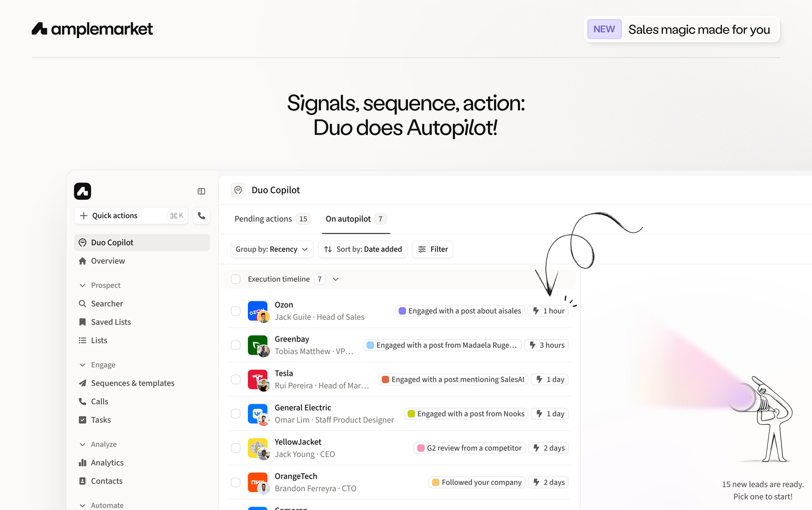This screenshot has width=812, height=510.
Task: Collapse the sidebar panel icon
Action: pyautogui.click(x=202, y=191)
